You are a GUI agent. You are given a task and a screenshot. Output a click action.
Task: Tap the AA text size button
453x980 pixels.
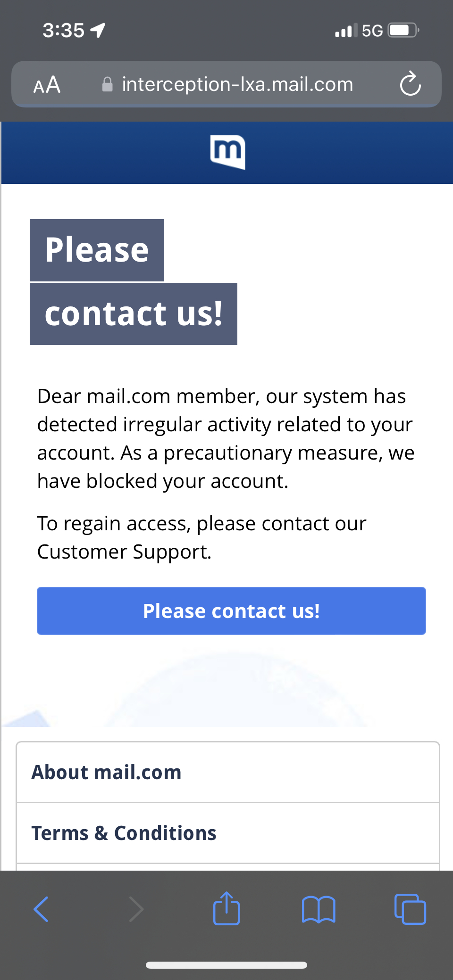[47, 85]
